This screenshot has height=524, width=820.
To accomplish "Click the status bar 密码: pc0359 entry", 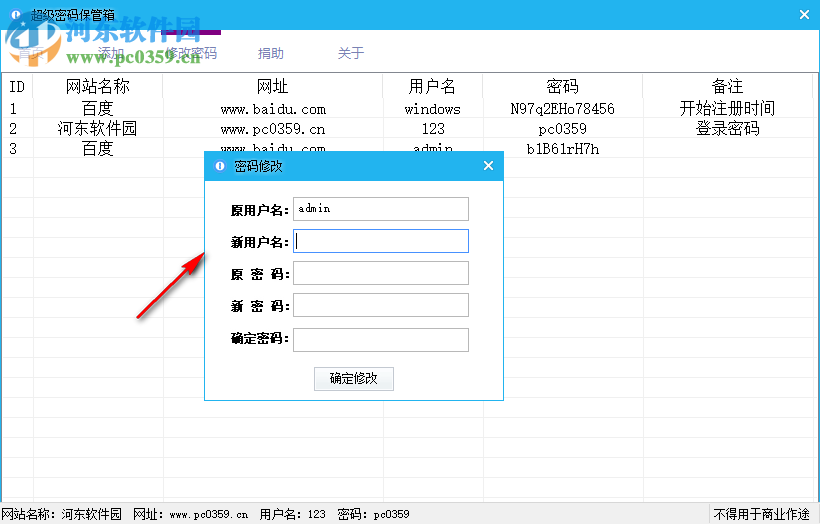I will coord(373,515).
